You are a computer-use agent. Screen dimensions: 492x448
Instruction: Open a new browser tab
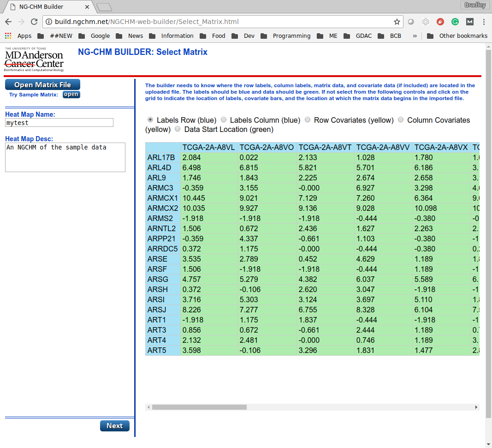pyautogui.click(x=104, y=7)
